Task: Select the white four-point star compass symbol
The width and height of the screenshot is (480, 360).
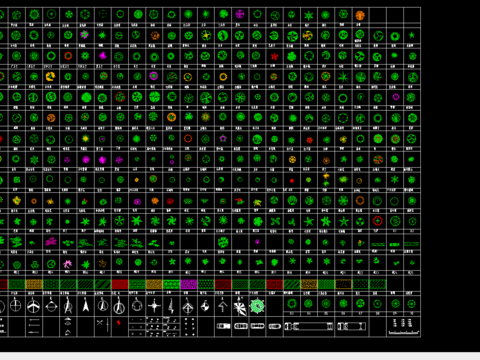Action: (x=154, y=306)
